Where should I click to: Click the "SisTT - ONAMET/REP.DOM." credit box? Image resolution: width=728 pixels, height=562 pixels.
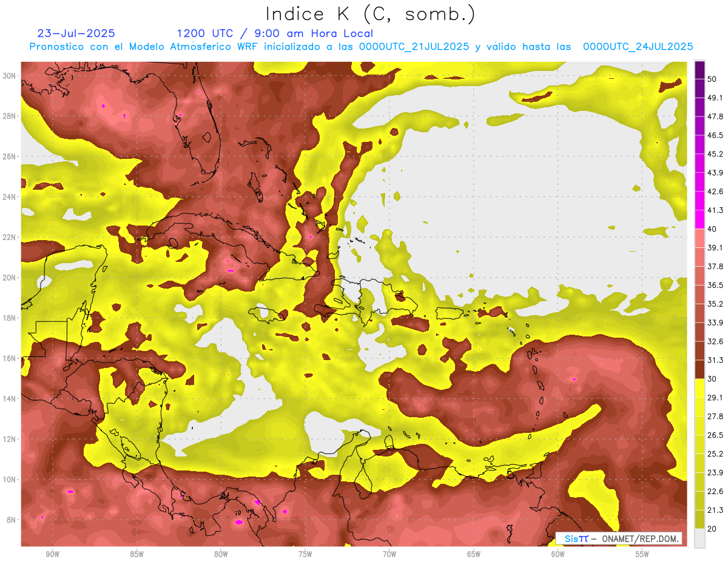click(x=619, y=538)
